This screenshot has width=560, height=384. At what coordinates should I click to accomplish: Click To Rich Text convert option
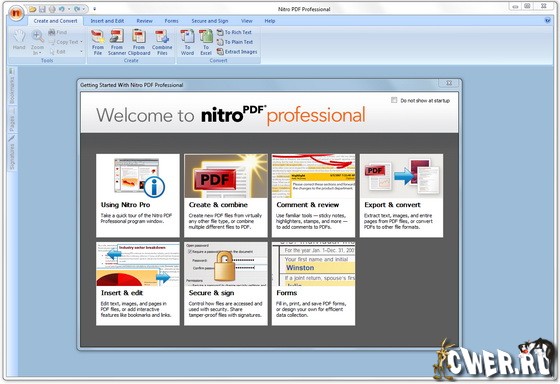tap(234, 32)
